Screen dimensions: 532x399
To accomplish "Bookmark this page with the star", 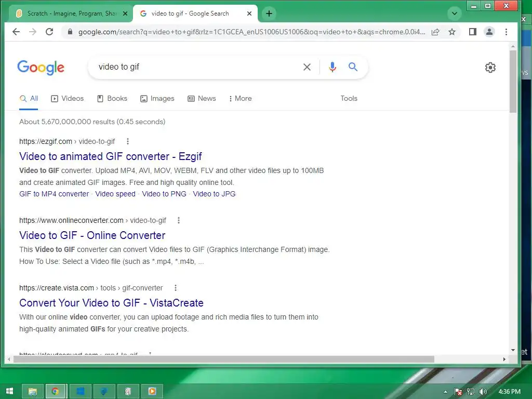I will (452, 32).
